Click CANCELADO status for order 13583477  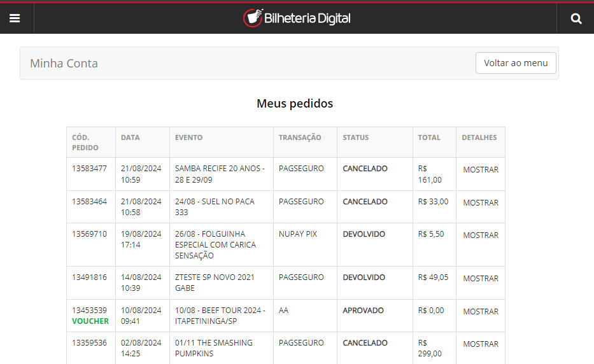pos(365,169)
